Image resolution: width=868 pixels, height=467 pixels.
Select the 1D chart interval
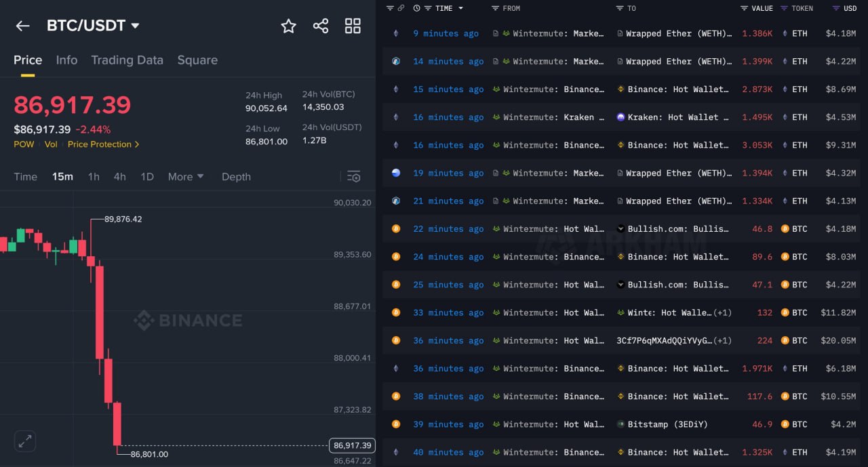pyautogui.click(x=146, y=176)
